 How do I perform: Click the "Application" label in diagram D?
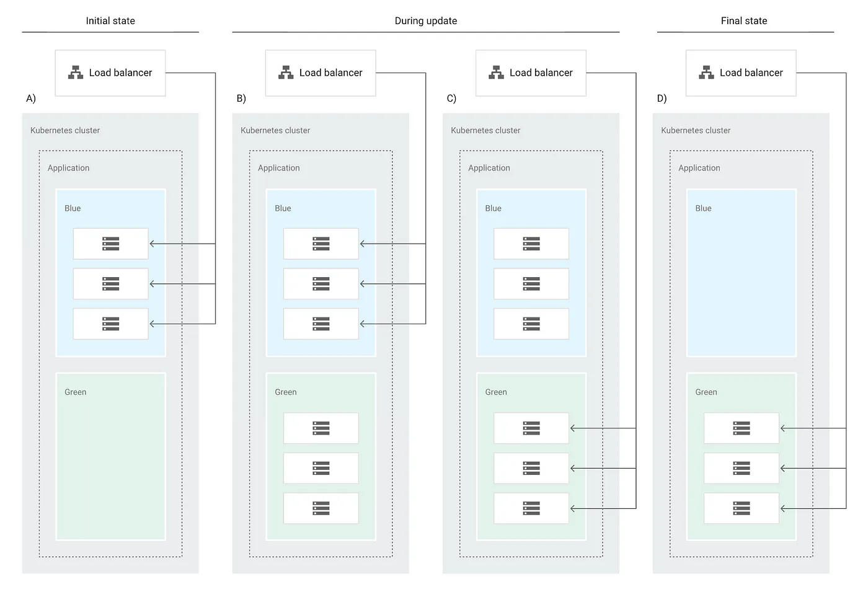click(699, 168)
